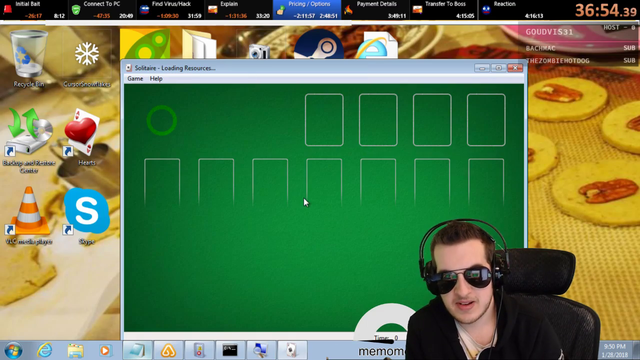Screen dimensions: 640x360
Task: Select the first empty foundation slot
Action: point(324,120)
